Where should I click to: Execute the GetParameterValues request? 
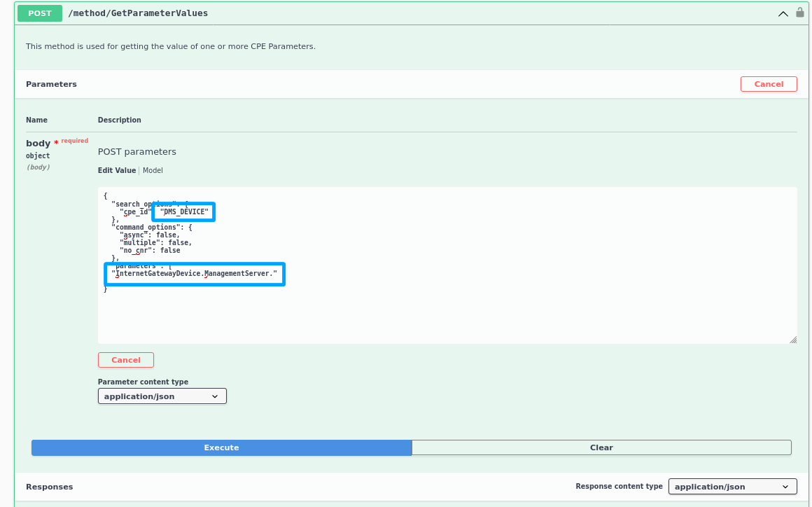pyautogui.click(x=221, y=447)
